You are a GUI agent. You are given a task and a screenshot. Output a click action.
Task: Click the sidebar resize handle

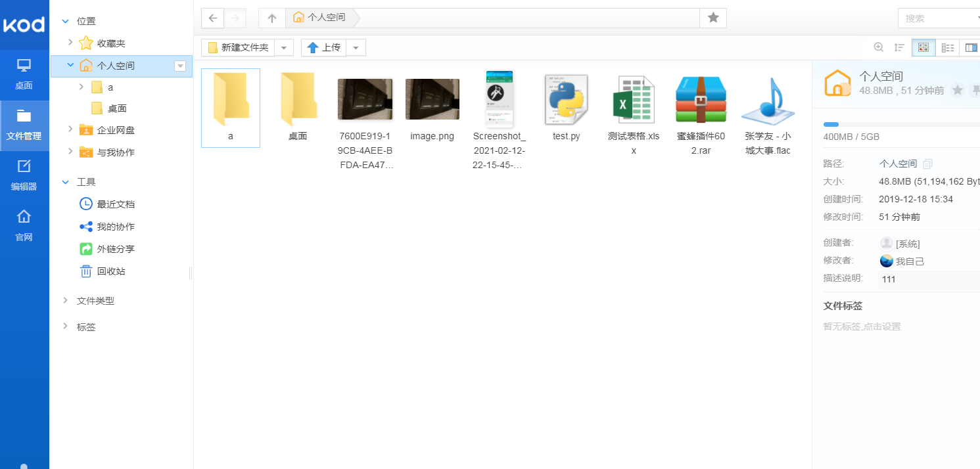point(191,273)
